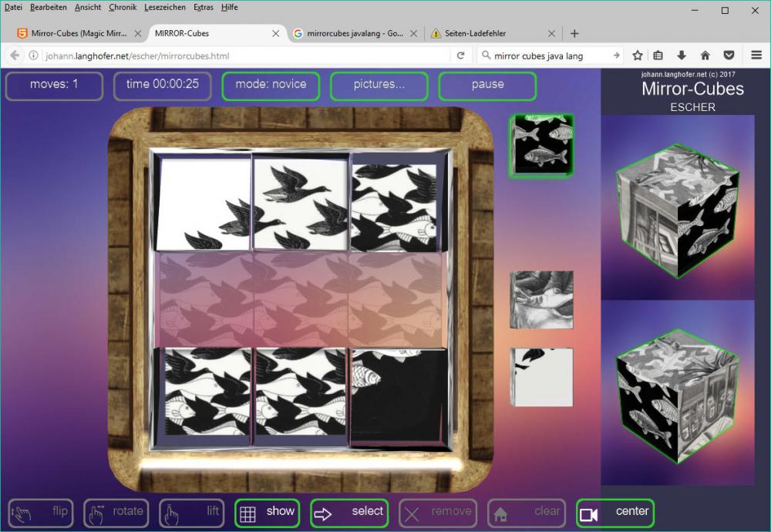Select the grey drawing cube piece
Viewport: 771px width, 532px height.
[x=541, y=299]
